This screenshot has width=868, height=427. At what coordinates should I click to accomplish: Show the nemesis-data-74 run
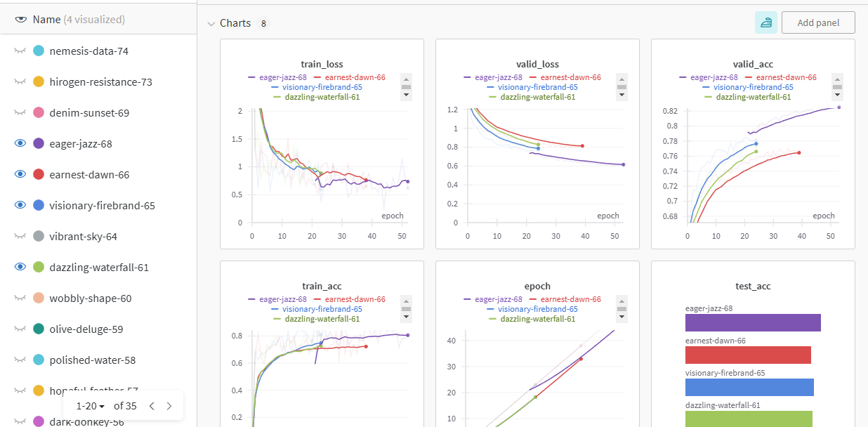tap(20, 51)
